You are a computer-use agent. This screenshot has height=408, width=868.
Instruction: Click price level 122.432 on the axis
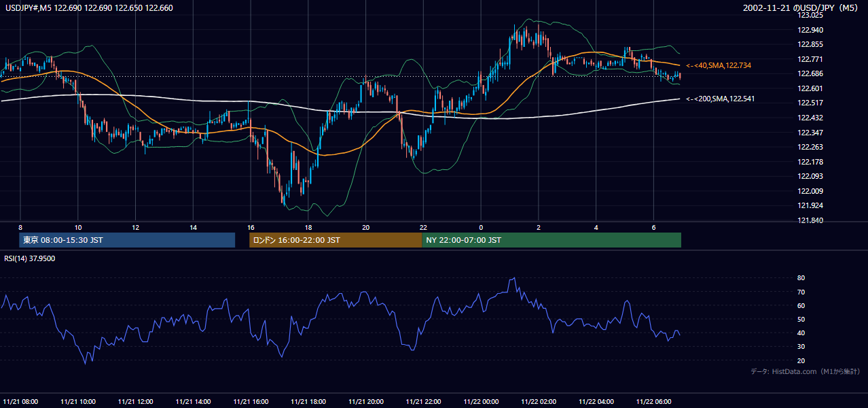pos(810,118)
